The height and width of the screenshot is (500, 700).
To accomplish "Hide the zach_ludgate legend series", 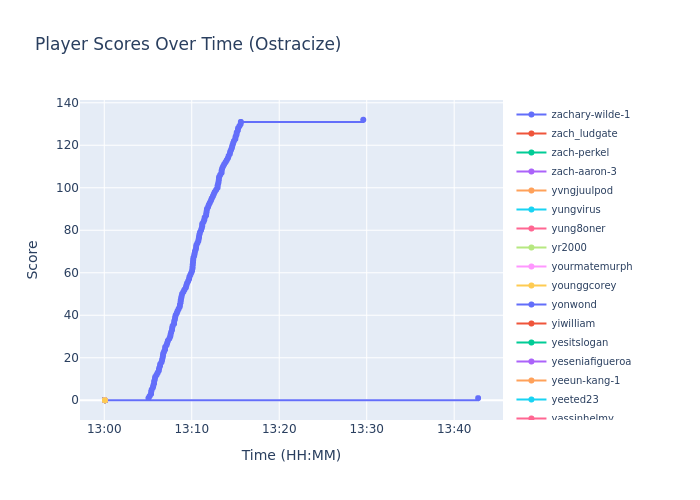I will coord(584,134).
